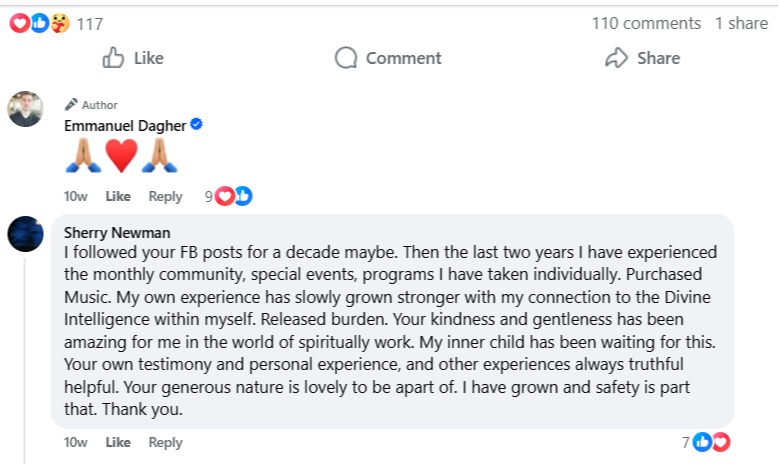Reply to Emmanuel Dagher's comment
The height and width of the screenshot is (464, 779).
[165, 196]
